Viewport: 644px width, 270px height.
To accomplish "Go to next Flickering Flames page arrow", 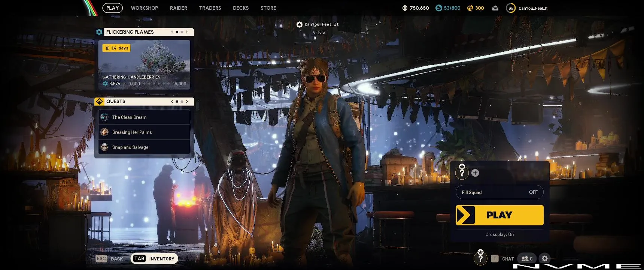I will [187, 32].
